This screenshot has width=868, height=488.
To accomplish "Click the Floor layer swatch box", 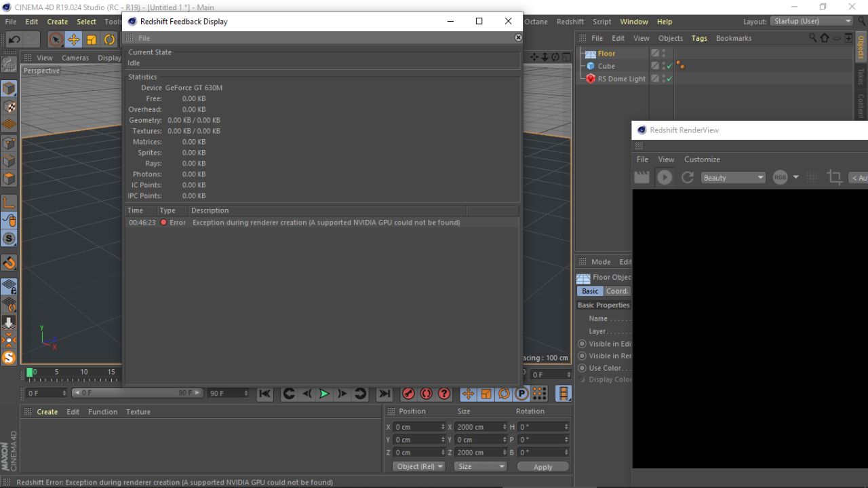I will tap(655, 53).
